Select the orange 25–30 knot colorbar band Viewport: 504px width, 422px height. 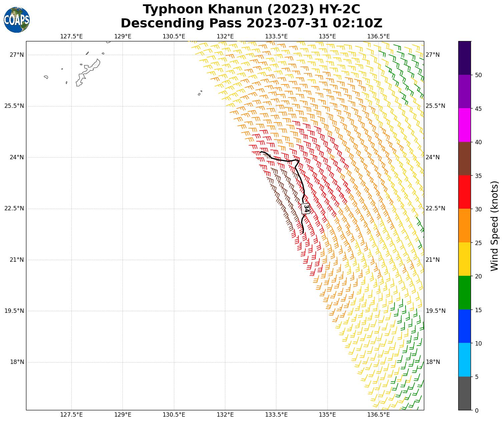[464, 226]
